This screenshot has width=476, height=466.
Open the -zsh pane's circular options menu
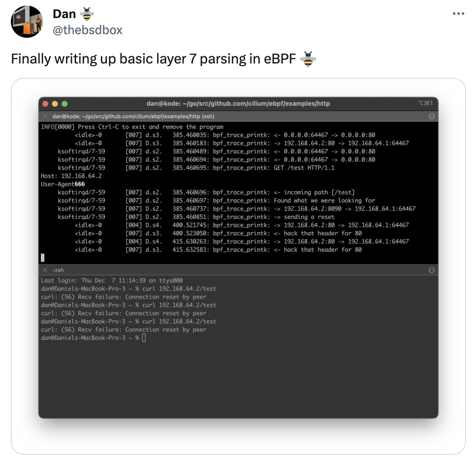(431, 270)
